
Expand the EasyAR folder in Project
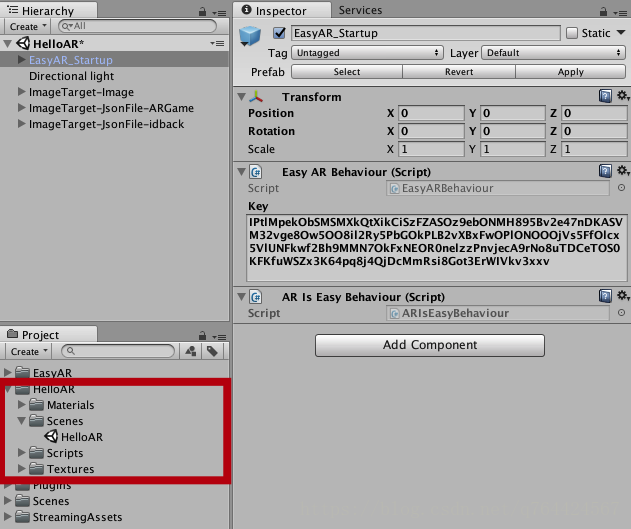8,373
